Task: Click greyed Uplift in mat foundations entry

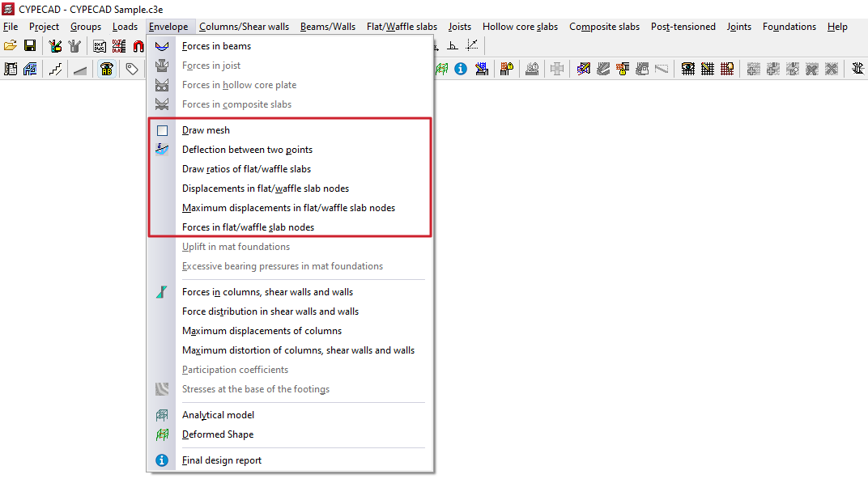Action: pyautogui.click(x=290, y=247)
